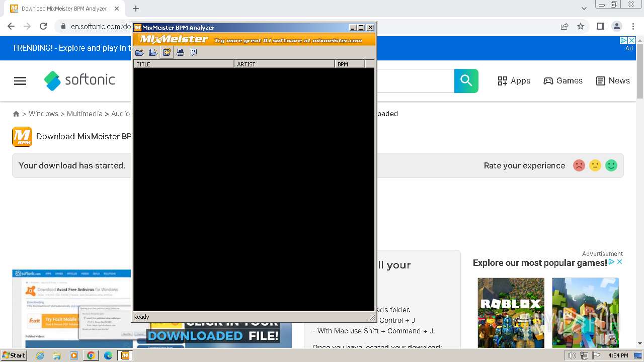Click the Softonic search magnifier button
This screenshot has width=644, height=362.
tap(466, 80)
